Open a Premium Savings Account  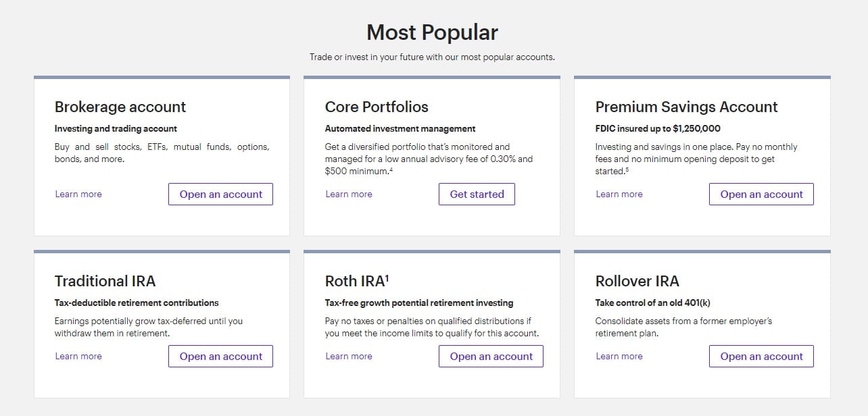pos(761,194)
